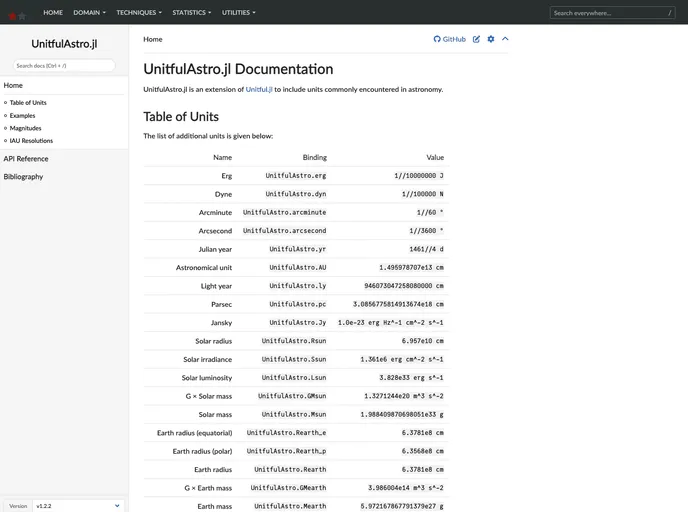
Task: Click the Solar radius name cell
Action: point(214,341)
